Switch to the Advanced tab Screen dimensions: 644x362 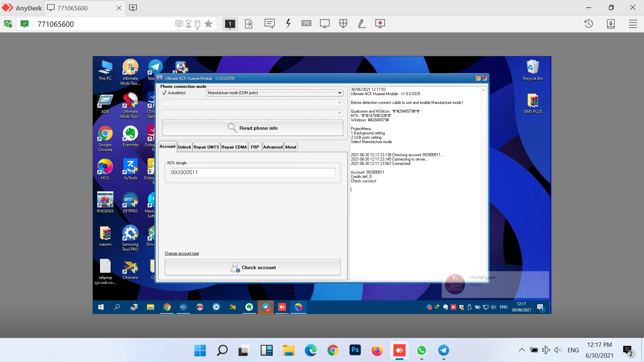(273, 147)
